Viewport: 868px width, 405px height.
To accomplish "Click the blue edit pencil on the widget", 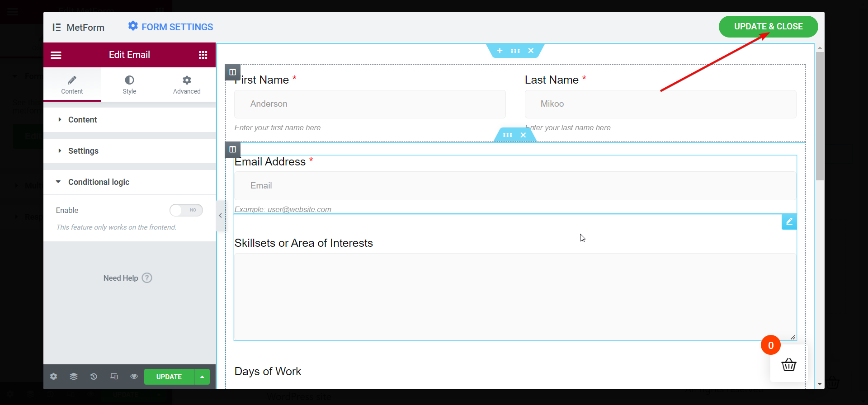I will click(x=789, y=221).
